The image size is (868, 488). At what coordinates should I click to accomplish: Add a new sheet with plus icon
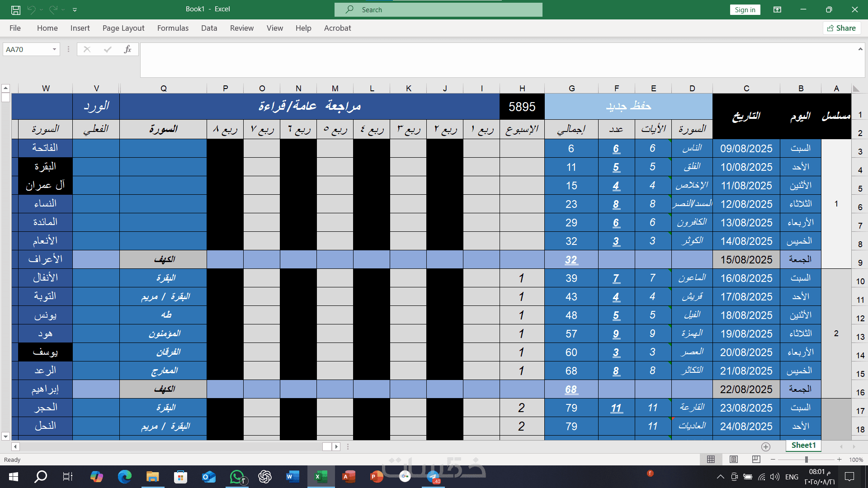[x=766, y=447]
